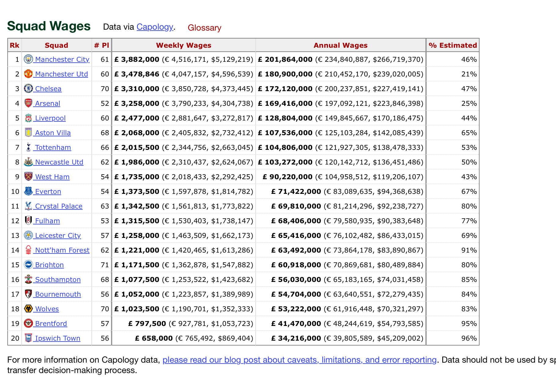
Task: Click the Manchester Utd club crest icon
Action: point(28,74)
